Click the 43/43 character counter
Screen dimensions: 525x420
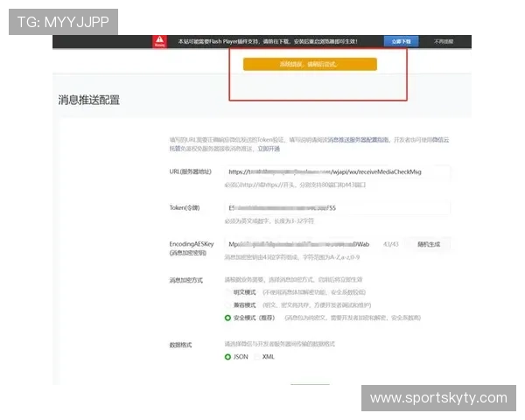coord(391,244)
